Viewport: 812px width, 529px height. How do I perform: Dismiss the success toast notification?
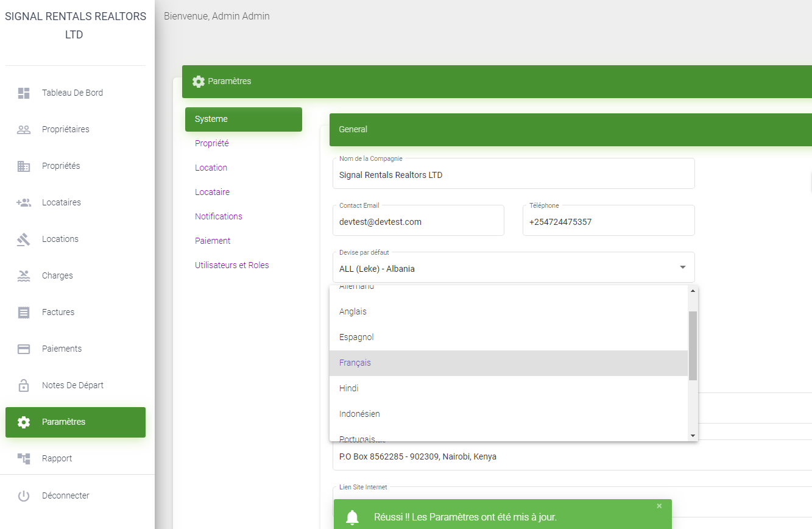tap(659, 506)
